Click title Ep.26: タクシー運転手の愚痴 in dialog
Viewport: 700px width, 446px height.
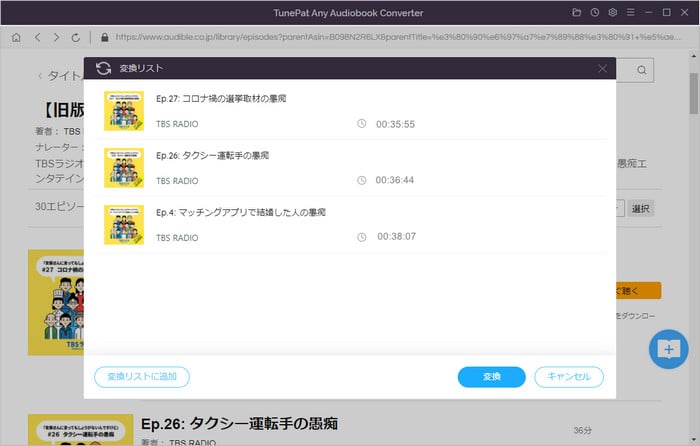pos(212,155)
